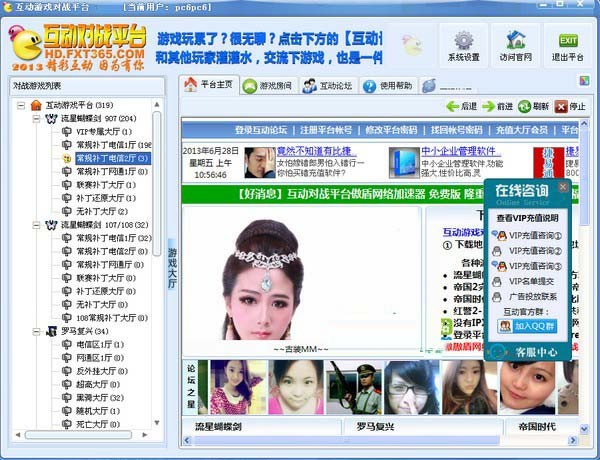Select 死亡大厅 (0) room
Image resolution: width=600 pixels, height=460 pixels.
coord(98,424)
